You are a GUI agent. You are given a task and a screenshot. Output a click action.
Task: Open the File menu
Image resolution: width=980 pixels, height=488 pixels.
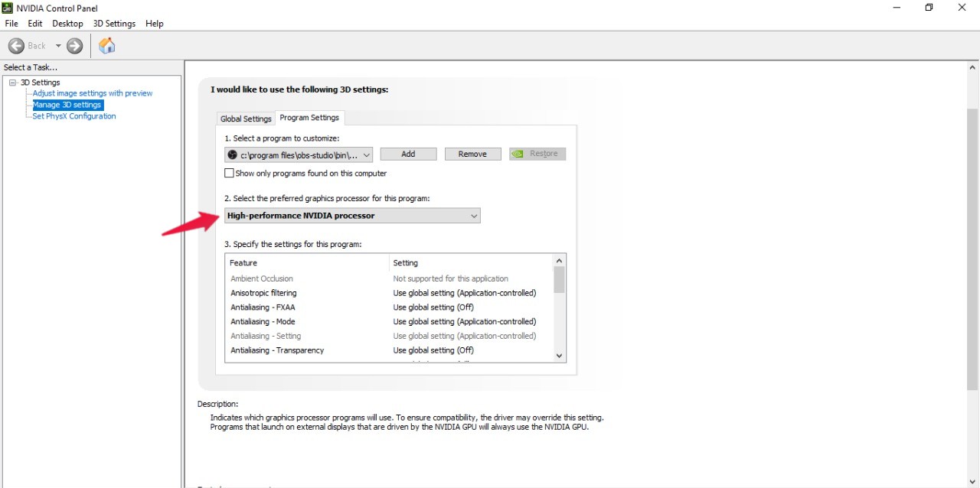click(x=11, y=24)
